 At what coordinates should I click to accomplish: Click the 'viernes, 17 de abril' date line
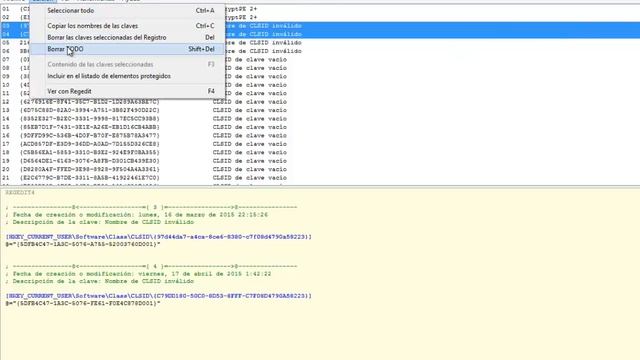(138, 274)
